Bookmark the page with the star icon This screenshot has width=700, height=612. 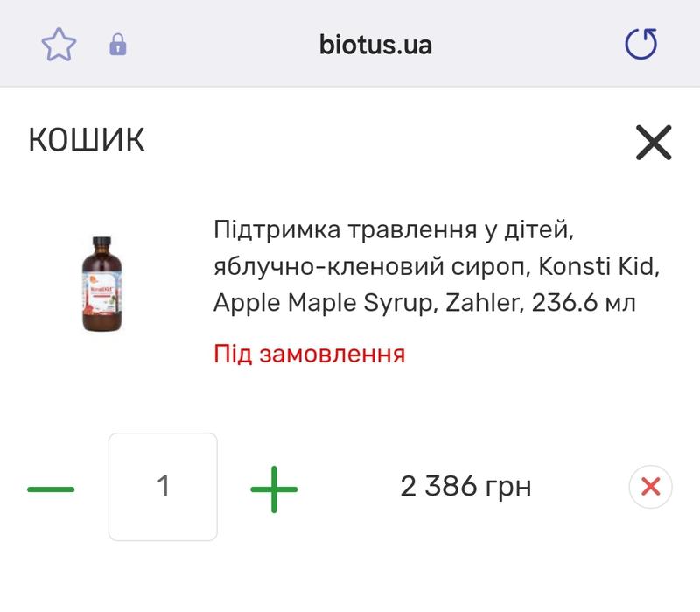click(59, 44)
